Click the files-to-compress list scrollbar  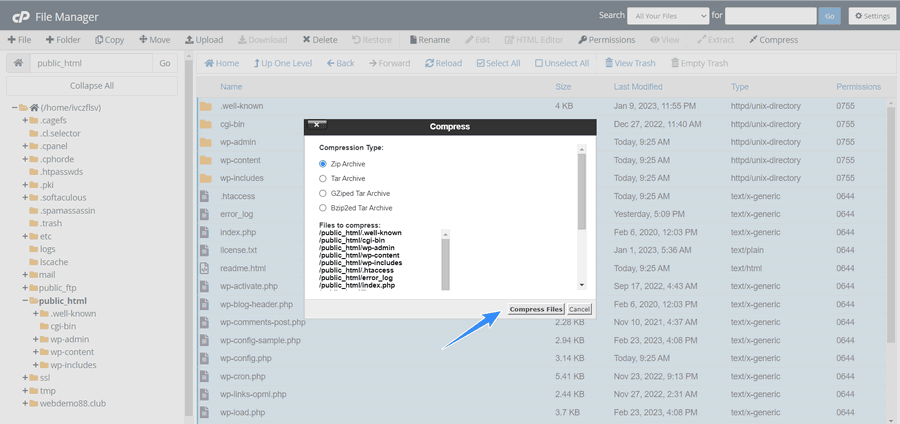coord(445,264)
